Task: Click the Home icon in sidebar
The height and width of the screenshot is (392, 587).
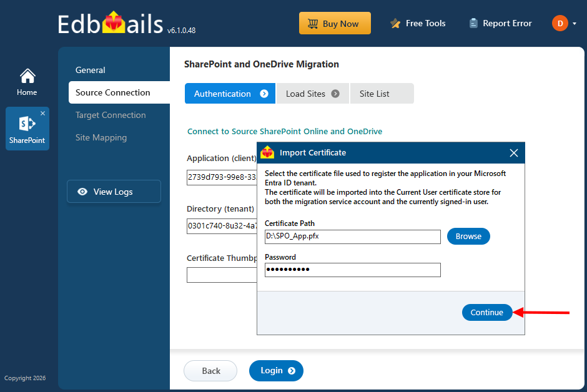Action: coord(27,76)
